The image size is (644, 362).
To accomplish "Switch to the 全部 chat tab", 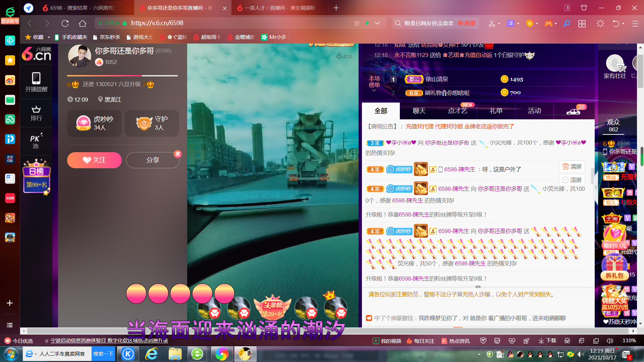I will 381,111.
